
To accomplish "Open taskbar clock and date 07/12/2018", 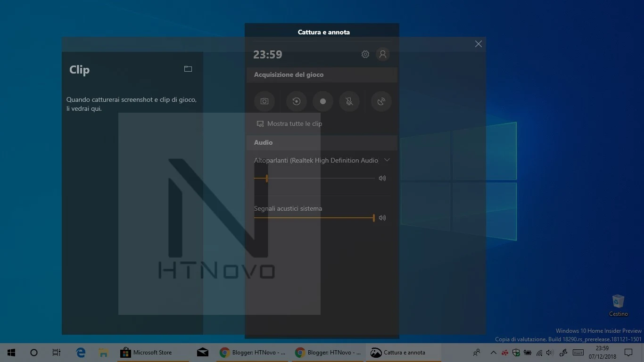I will [x=603, y=353].
